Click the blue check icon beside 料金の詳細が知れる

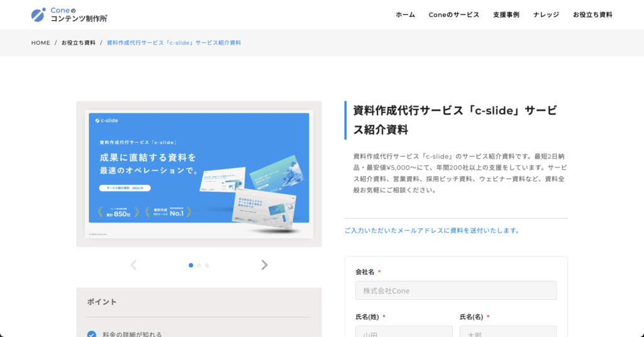[92, 334]
